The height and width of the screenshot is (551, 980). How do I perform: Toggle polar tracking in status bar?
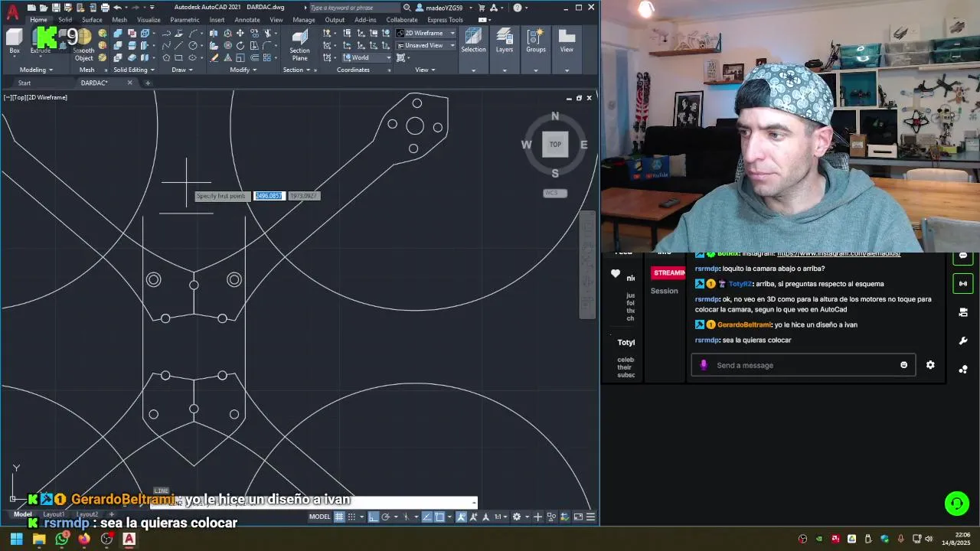coord(385,517)
